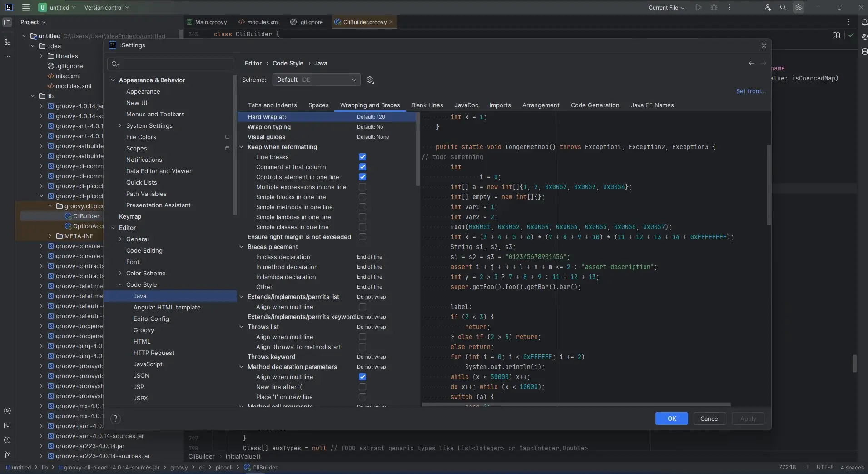Open the Code Generation tab
This screenshot has width=868, height=474.
[x=595, y=105]
